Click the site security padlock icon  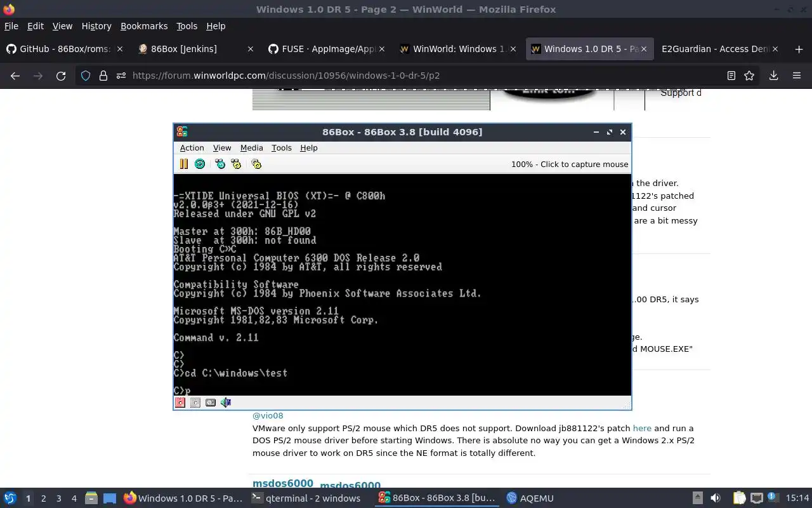click(x=103, y=76)
